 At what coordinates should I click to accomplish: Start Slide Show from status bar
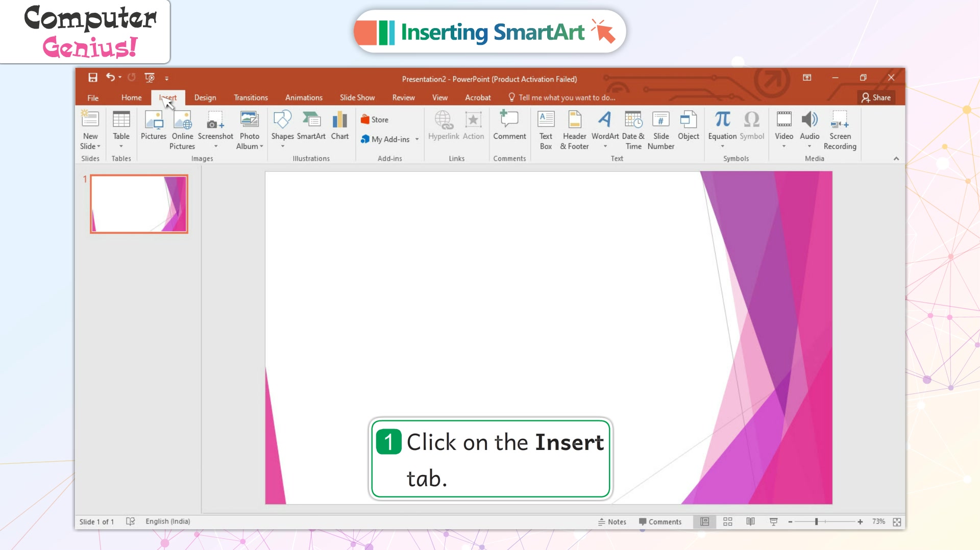(x=774, y=521)
